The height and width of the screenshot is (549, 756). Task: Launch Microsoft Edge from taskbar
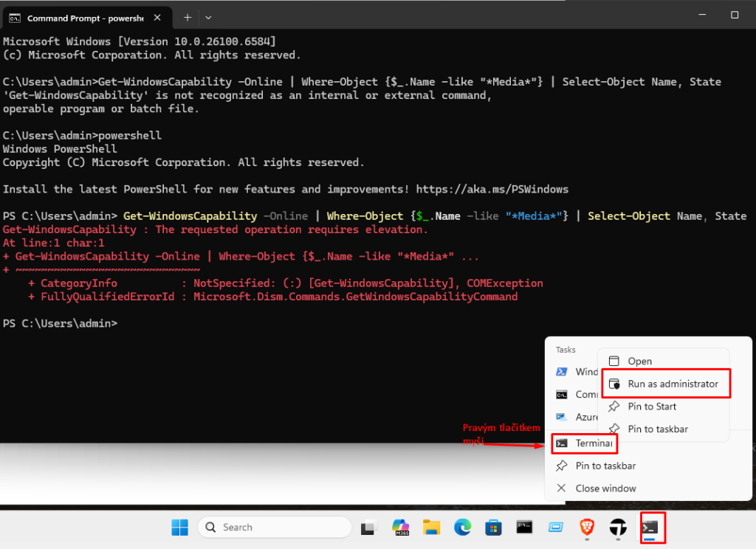coord(462,528)
